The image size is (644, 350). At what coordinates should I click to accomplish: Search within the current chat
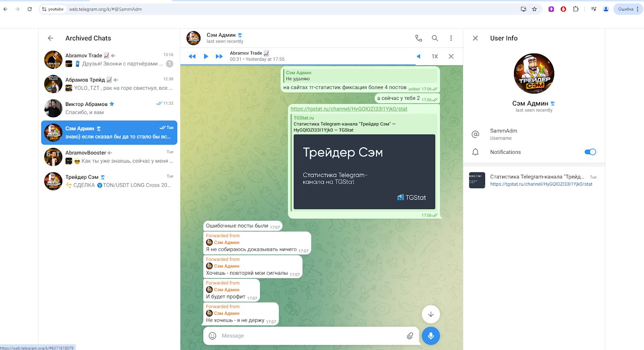coord(435,38)
